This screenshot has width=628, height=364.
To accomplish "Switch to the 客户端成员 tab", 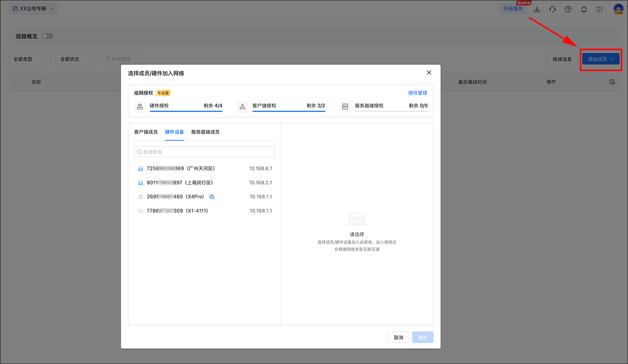I will click(145, 132).
